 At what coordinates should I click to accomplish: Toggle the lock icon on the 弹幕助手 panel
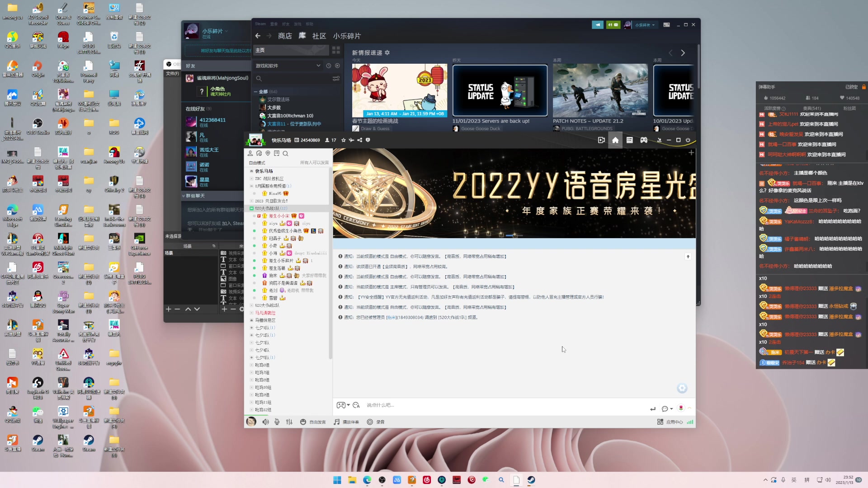click(x=863, y=87)
